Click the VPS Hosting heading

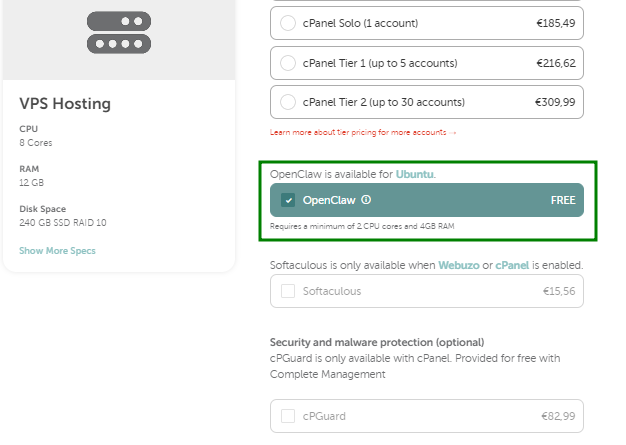pos(65,104)
